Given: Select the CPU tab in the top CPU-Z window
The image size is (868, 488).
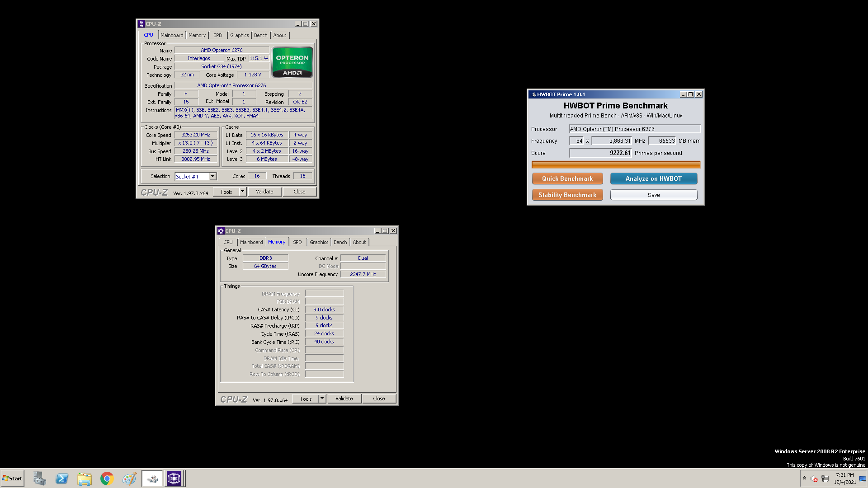Looking at the screenshot, I should click(x=148, y=35).
